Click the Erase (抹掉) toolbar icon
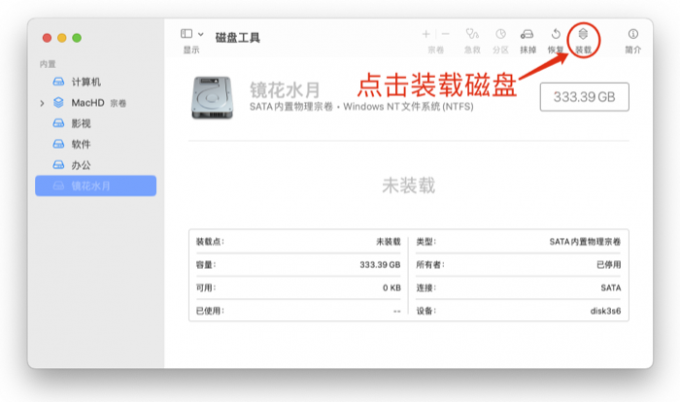The height and width of the screenshot is (402, 680). (x=527, y=34)
